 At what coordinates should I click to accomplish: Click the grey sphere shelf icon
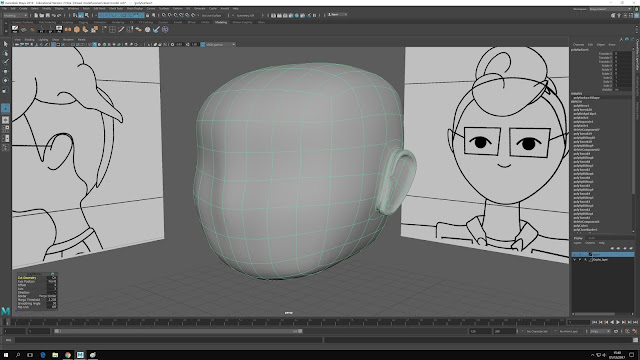[x=147, y=29]
